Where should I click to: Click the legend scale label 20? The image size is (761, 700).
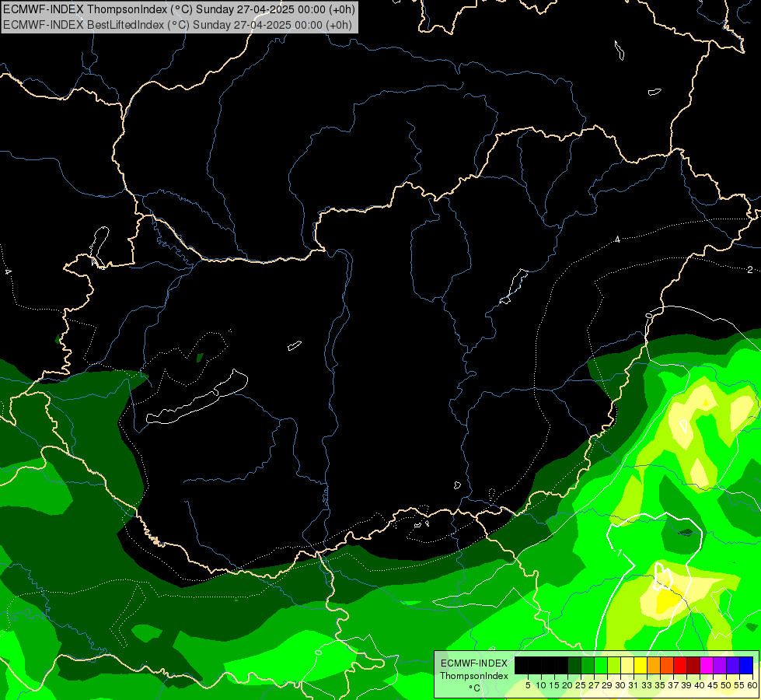pos(568,685)
